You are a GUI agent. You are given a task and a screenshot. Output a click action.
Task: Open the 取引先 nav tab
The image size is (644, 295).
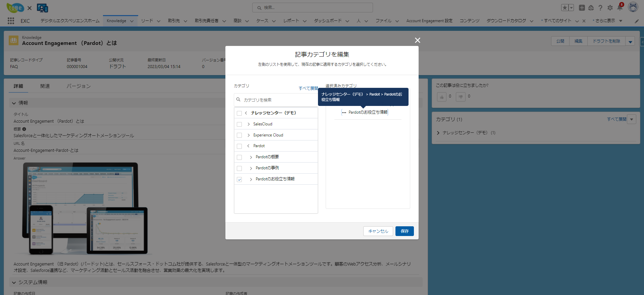(x=174, y=21)
